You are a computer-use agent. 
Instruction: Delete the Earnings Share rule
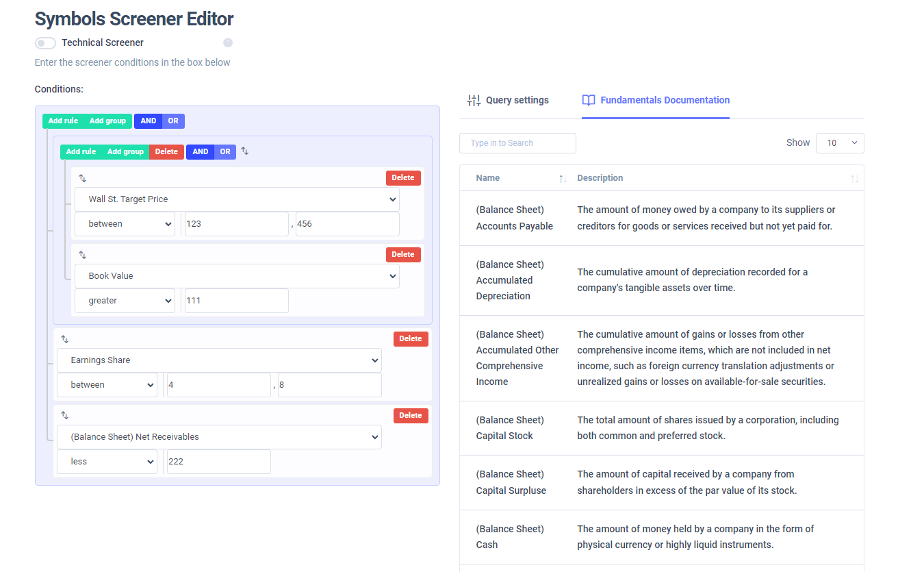coord(411,339)
